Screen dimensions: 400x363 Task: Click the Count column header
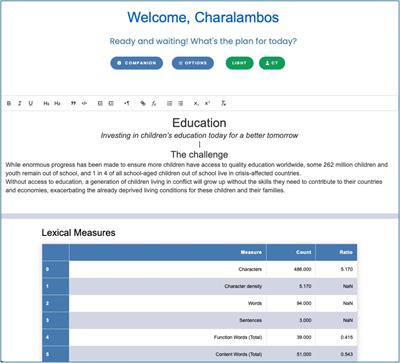[291, 252]
